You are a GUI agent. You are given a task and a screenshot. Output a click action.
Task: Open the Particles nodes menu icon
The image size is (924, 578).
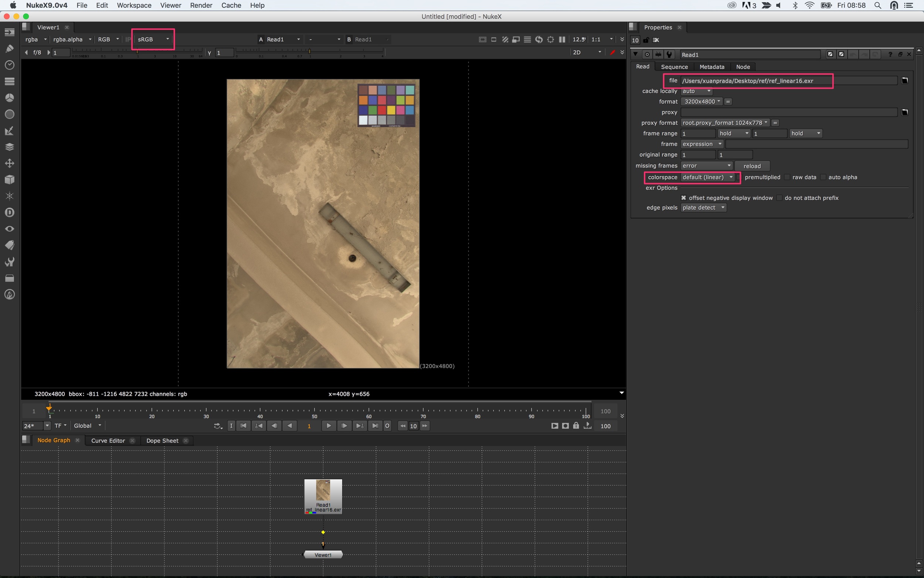point(10,196)
